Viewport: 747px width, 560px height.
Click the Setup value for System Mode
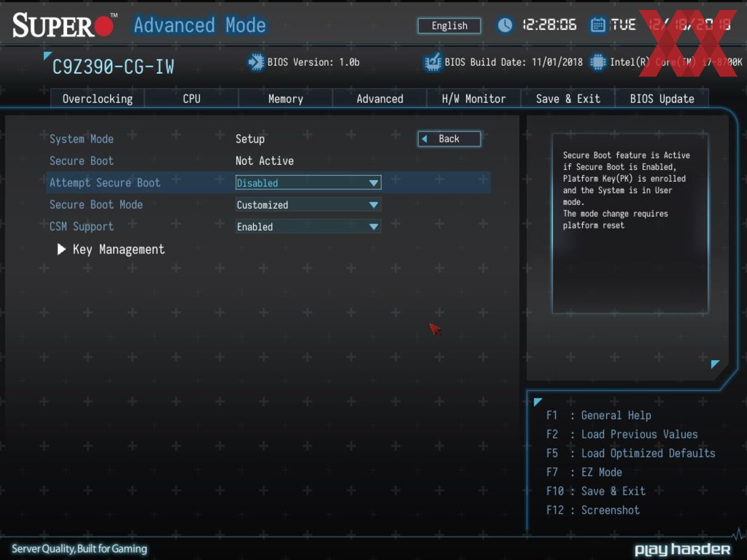pyautogui.click(x=250, y=139)
